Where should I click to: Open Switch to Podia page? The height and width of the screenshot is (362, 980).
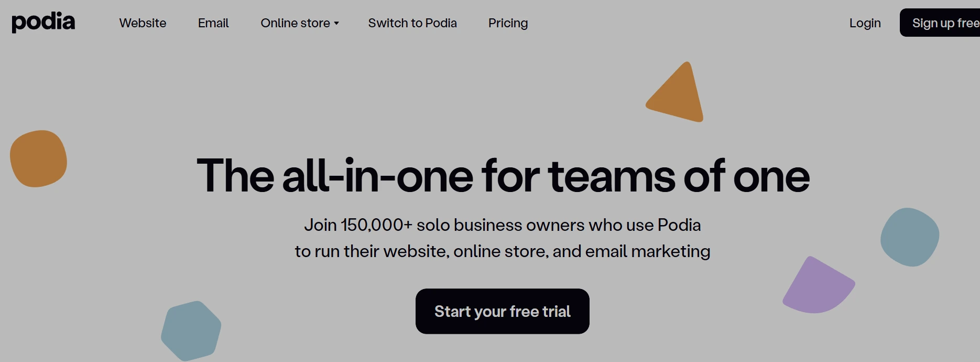click(412, 23)
